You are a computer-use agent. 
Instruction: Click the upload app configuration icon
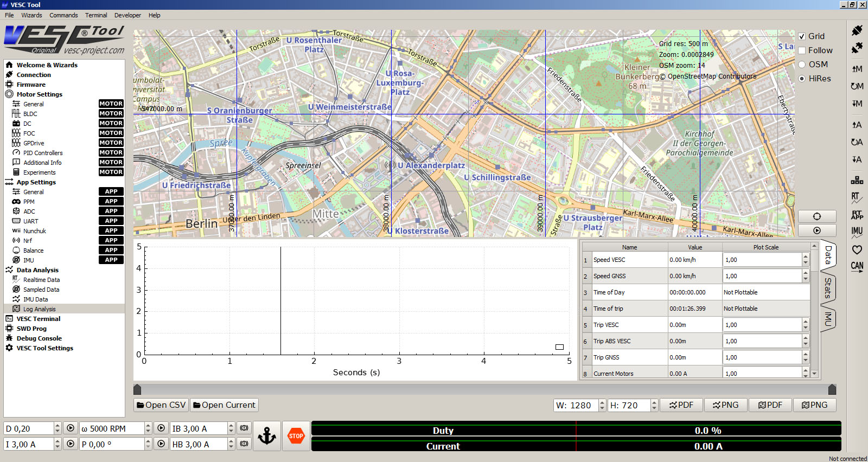click(857, 125)
